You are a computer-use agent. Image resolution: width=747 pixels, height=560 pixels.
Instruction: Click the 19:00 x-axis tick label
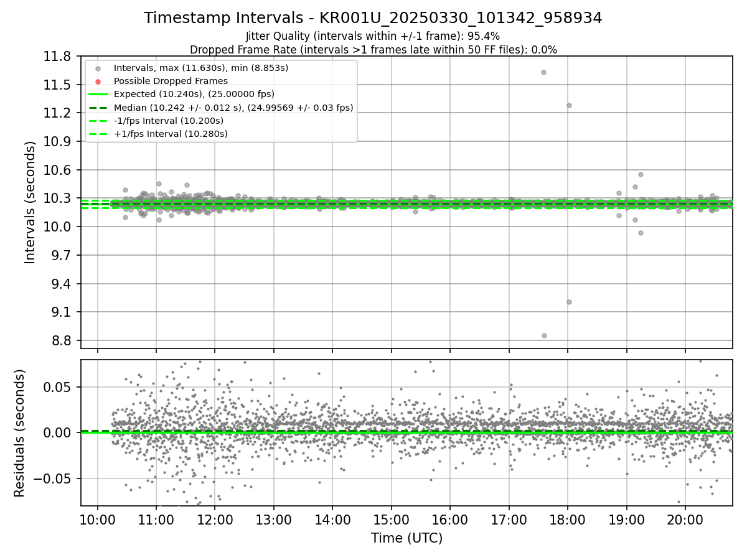click(627, 520)
